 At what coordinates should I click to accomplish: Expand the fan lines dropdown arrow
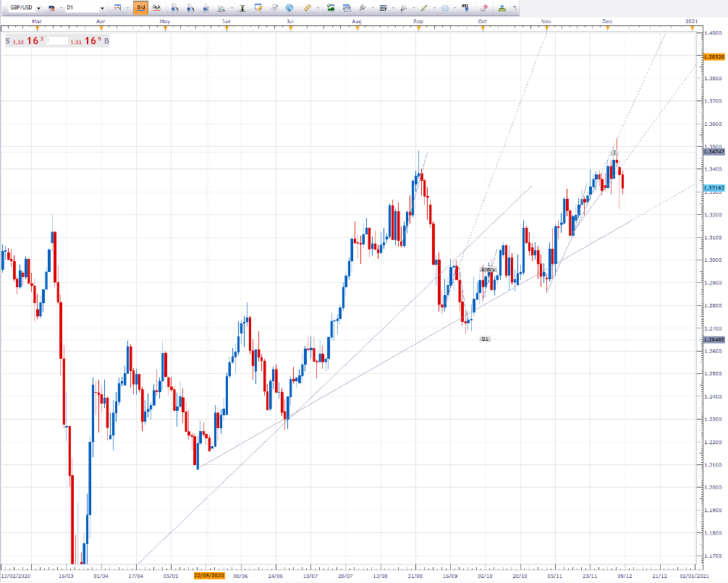click(x=413, y=8)
